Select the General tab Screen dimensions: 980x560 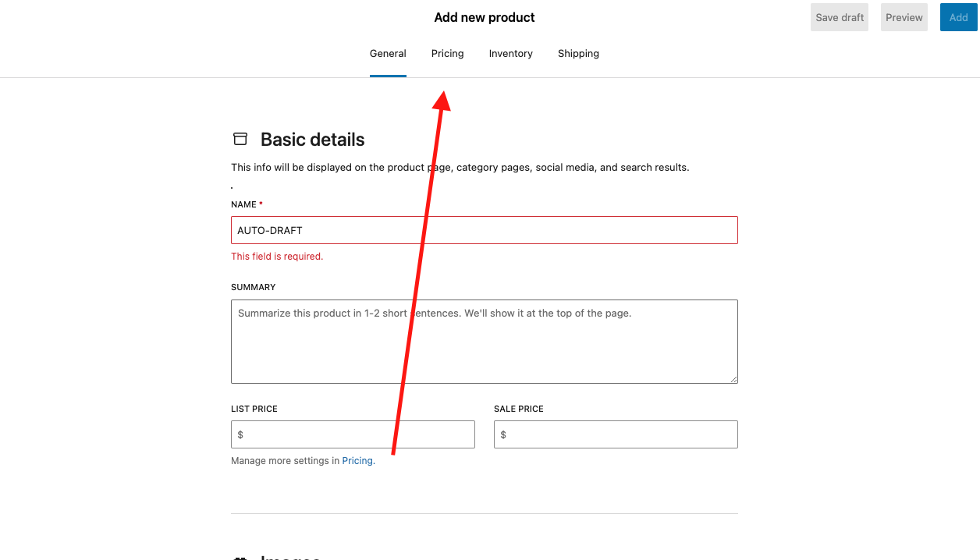pos(388,53)
